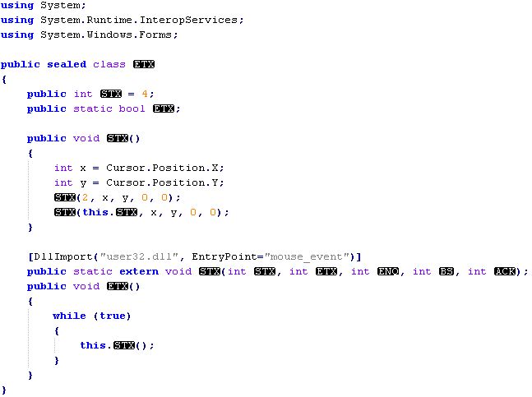Click 'Cursor.Position.Y' expression

(x=163, y=182)
